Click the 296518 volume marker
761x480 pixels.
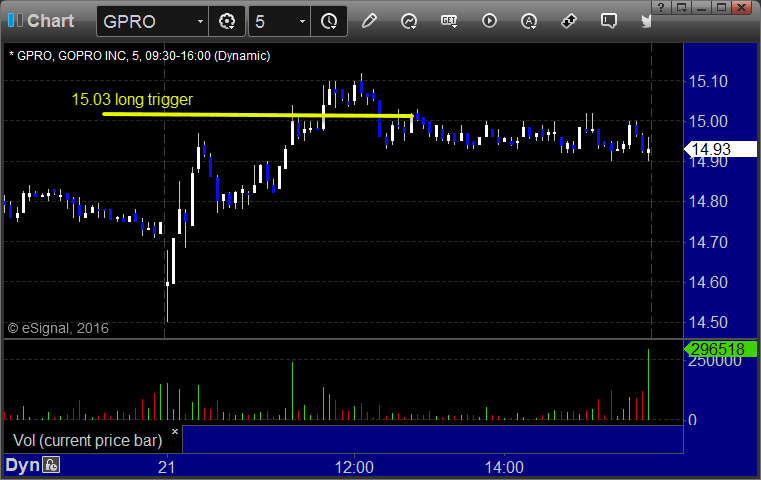(x=720, y=349)
